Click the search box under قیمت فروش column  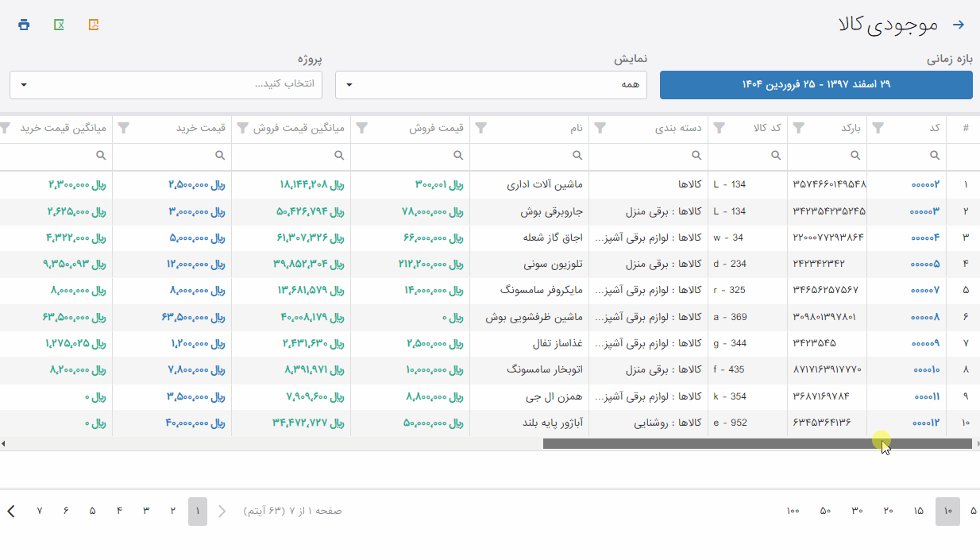pyautogui.click(x=411, y=156)
